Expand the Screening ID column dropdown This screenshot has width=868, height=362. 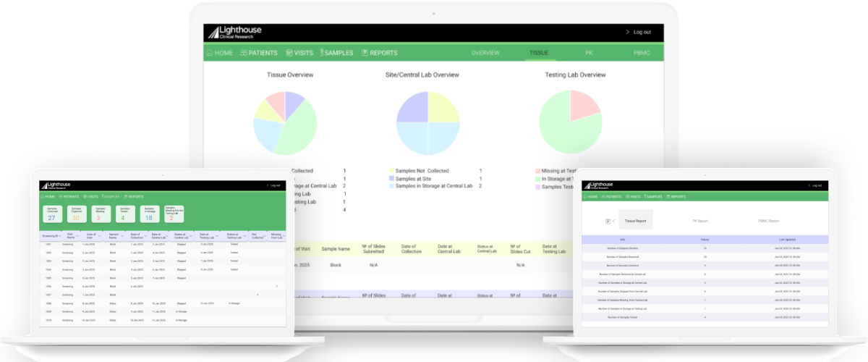point(59,235)
